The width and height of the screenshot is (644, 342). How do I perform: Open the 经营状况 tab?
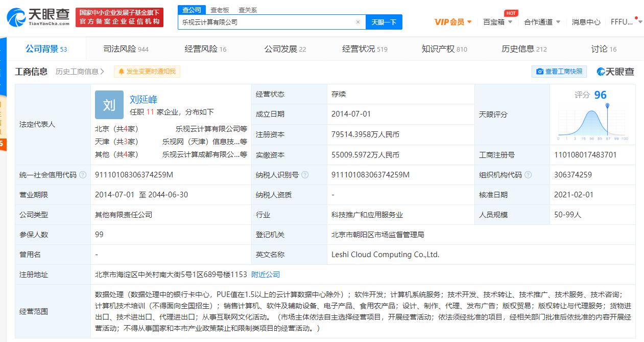pyautogui.click(x=365, y=49)
